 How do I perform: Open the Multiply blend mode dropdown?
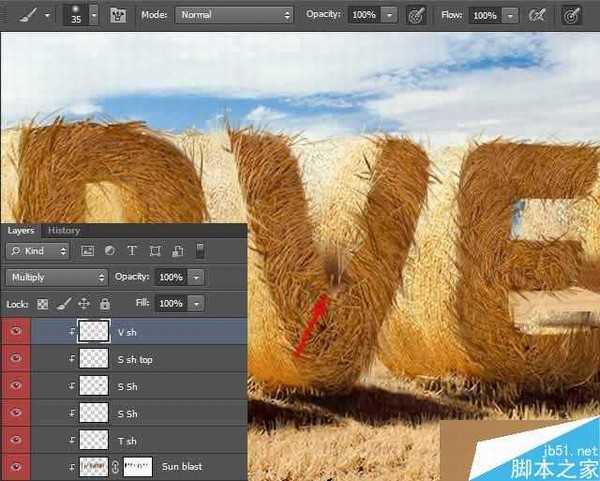tap(57, 277)
